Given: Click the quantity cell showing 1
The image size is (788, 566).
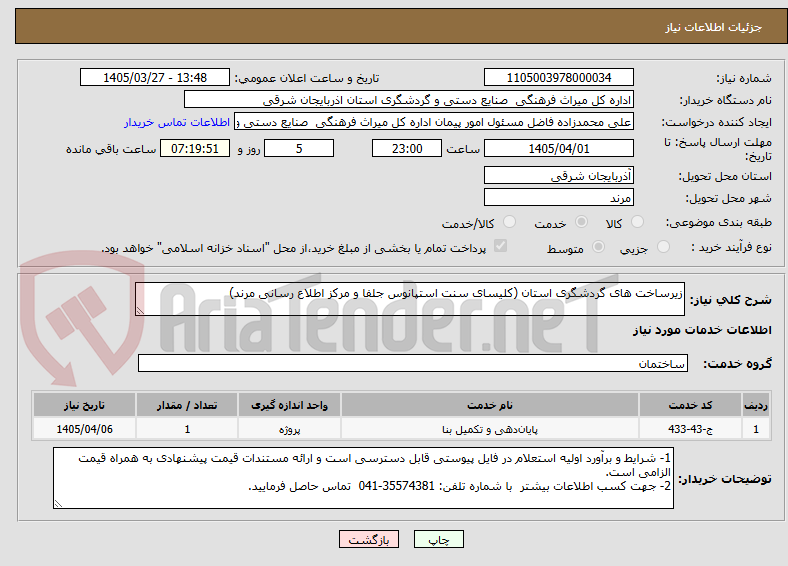Looking at the screenshot, I should pos(187,429).
